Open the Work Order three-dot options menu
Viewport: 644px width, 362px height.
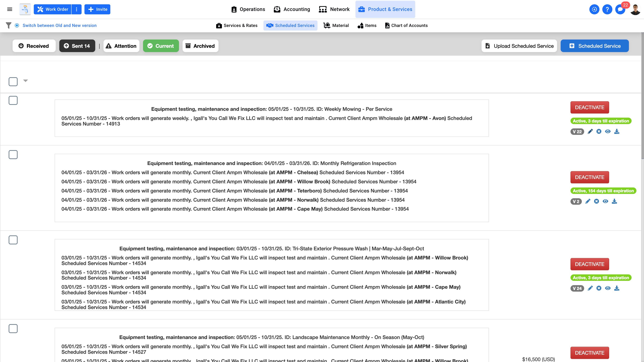click(77, 9)
